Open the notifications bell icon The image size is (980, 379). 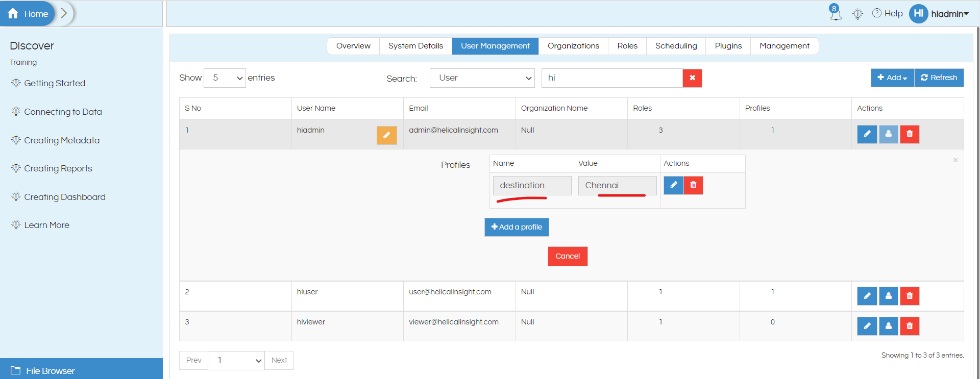pos(835,13)
